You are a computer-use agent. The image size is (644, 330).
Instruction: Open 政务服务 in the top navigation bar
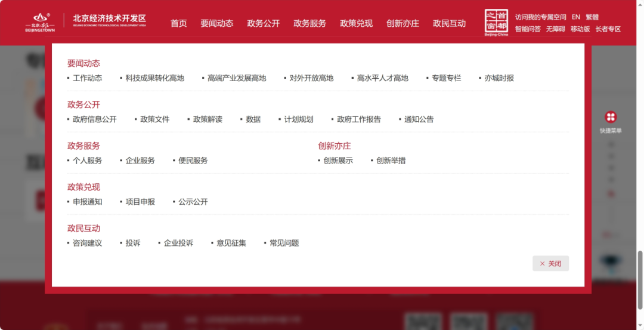[x=309, y=23]
